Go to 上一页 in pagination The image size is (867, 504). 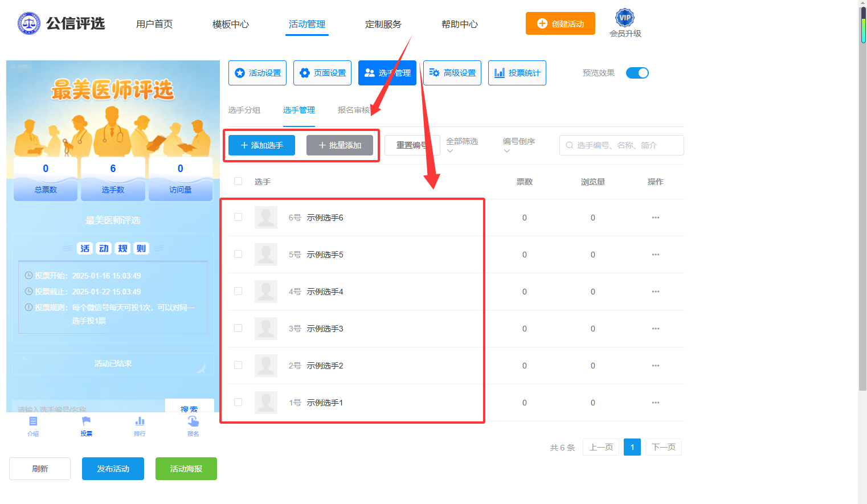tap(601, 447)
